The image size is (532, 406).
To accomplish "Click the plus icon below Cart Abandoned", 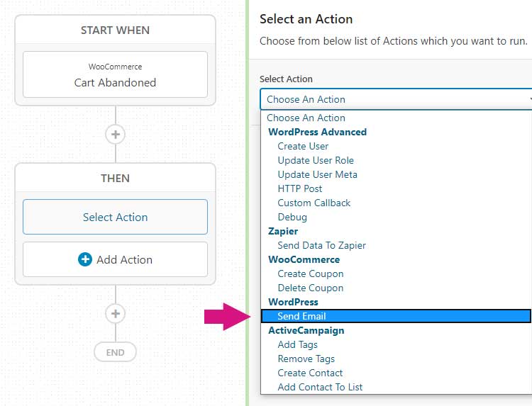I will pyautogui.click(x=116, y=135).
